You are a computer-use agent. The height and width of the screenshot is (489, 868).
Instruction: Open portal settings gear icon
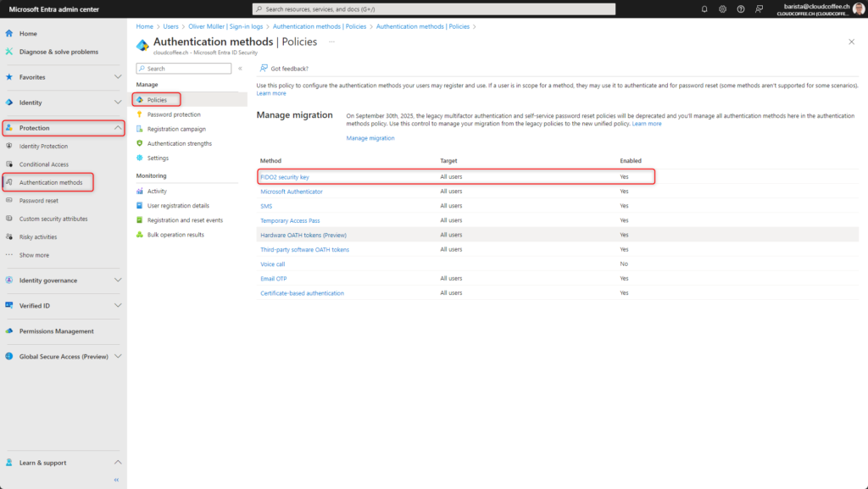click(722, 8)
